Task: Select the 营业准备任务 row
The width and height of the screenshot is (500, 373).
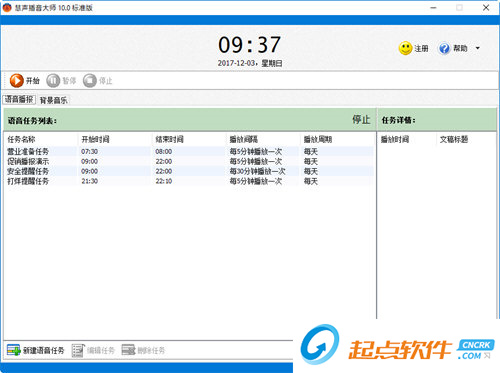Action: [x=189, y=151]
